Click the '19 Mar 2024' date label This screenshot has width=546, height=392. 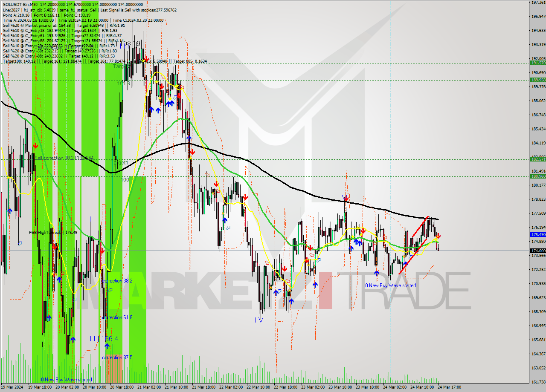[x=12, y=387]
